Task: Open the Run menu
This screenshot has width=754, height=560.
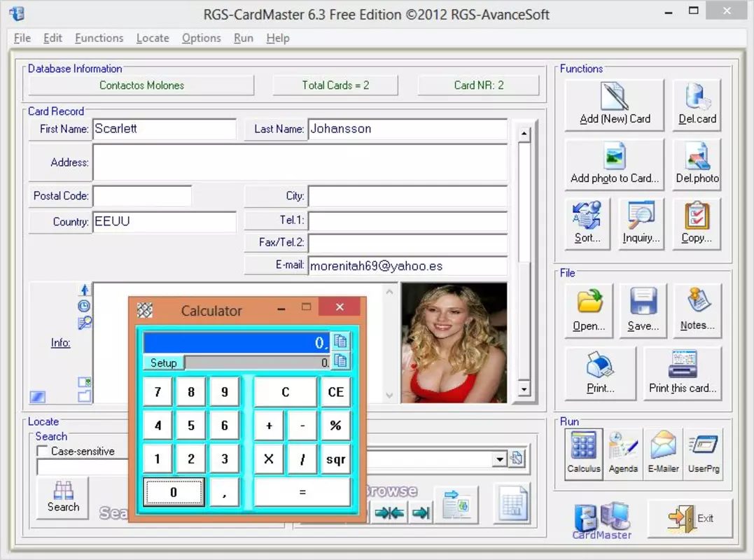Action: [x=244, y=38]
